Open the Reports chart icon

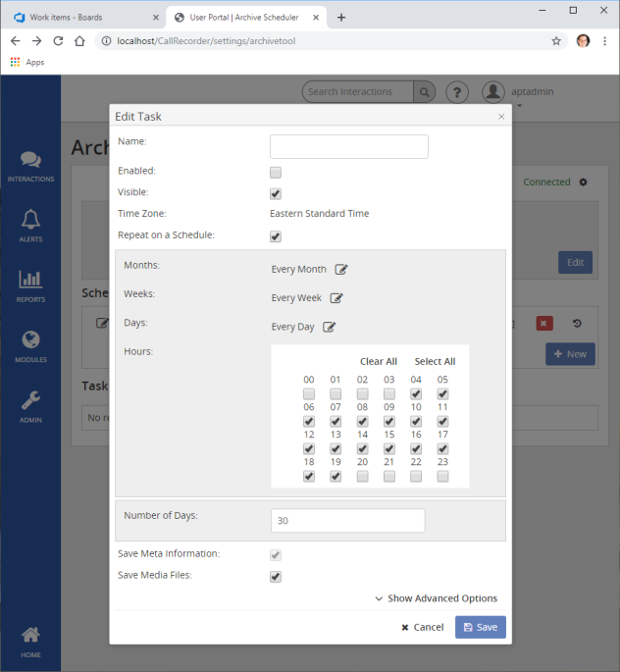click(x=30, y=285)
